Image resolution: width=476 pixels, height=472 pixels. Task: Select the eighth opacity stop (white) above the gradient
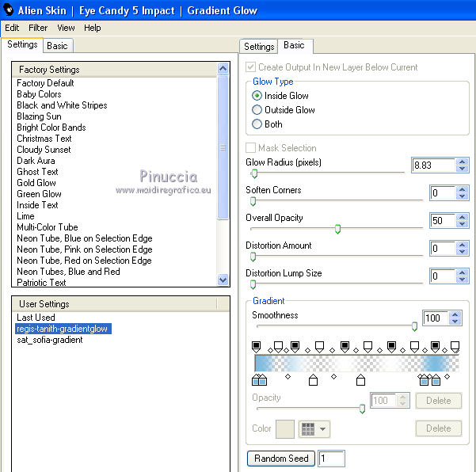pyautogui.click(x=415, y=347)
